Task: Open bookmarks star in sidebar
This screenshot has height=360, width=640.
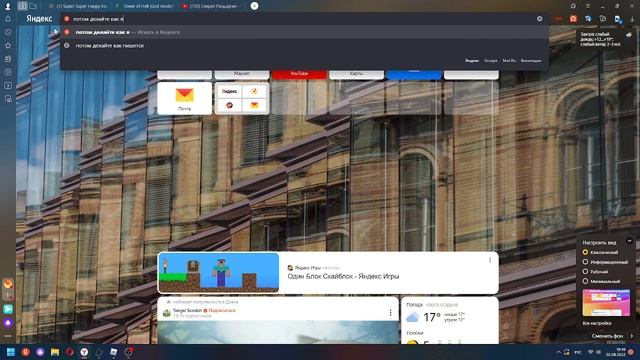Action: [x=8, y=45]
